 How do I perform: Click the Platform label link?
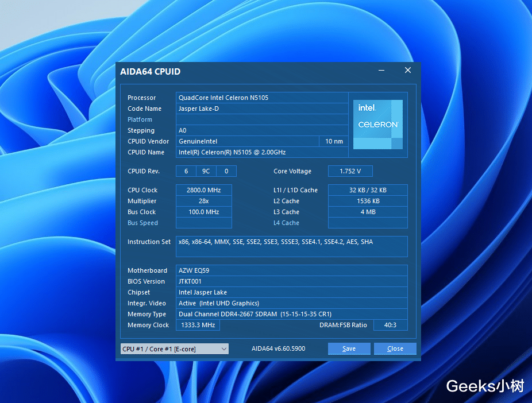click(x=140, y=119)
